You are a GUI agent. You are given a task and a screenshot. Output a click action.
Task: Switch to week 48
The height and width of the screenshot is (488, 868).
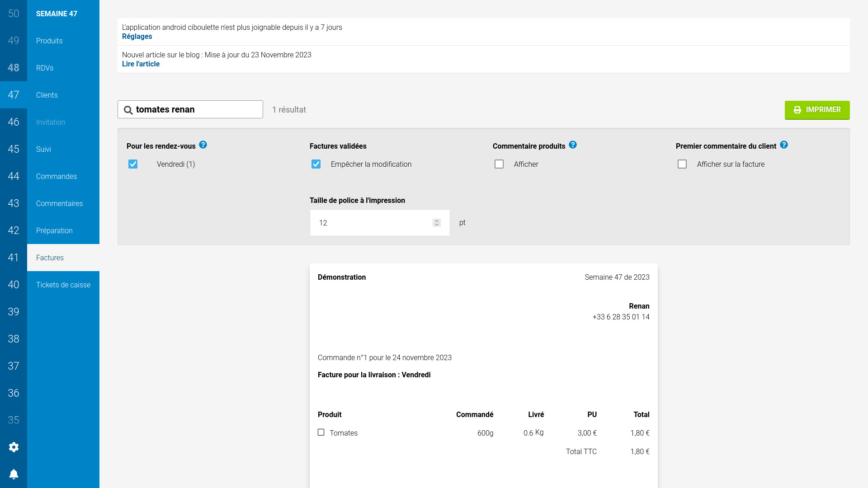point(14,68)
